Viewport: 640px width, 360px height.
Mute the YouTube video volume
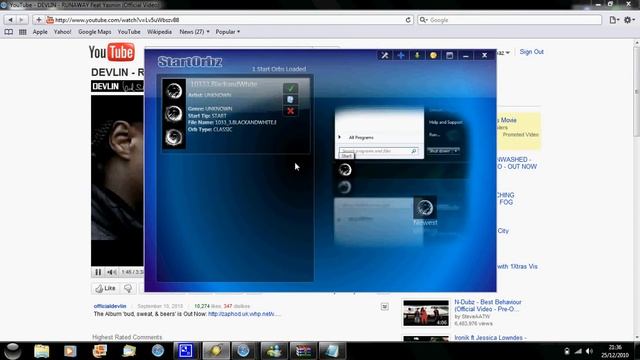click(111, 272)
